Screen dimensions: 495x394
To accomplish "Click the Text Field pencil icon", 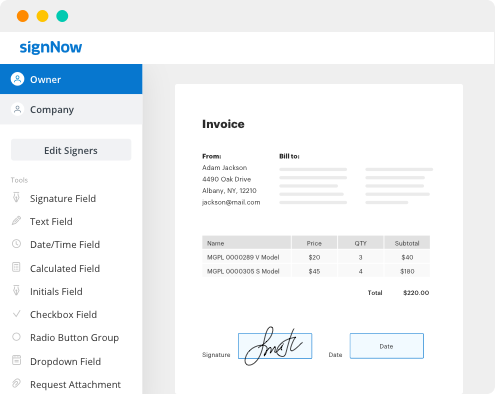I will click(x=16, y=221).
